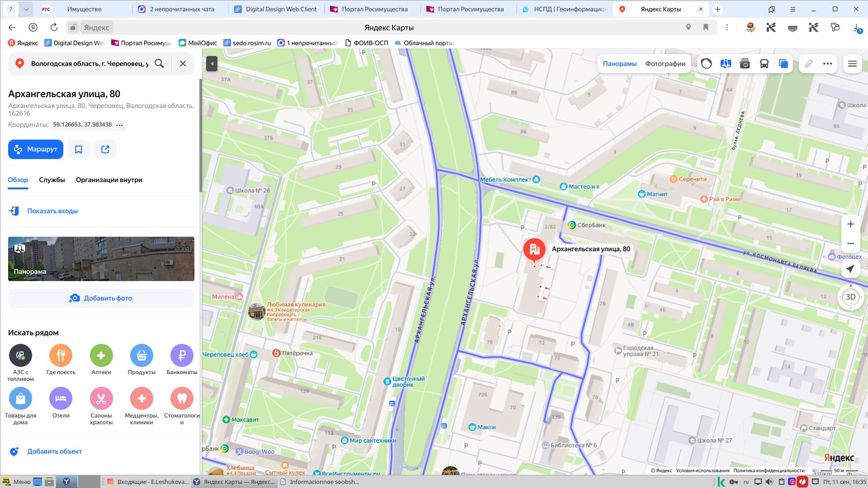Switch to the Службы tab
The height and width of the screenshot is (488, 868).
pyautogui.click(x=52, y=180)
